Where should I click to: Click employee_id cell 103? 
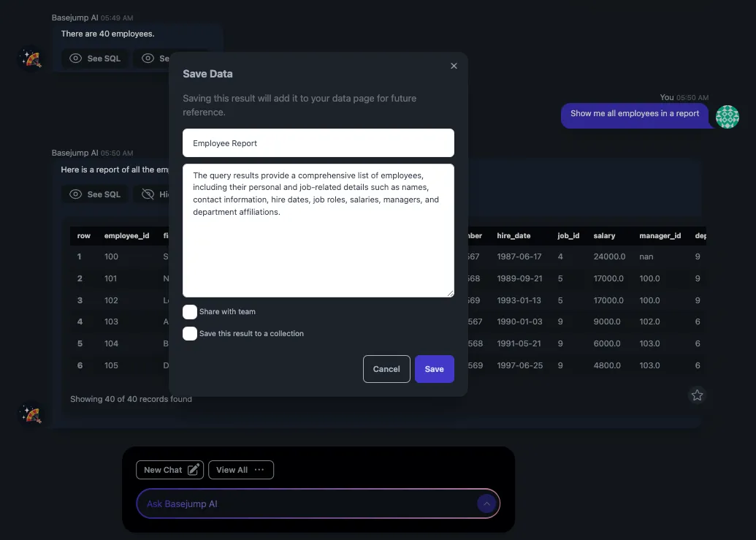111,322
